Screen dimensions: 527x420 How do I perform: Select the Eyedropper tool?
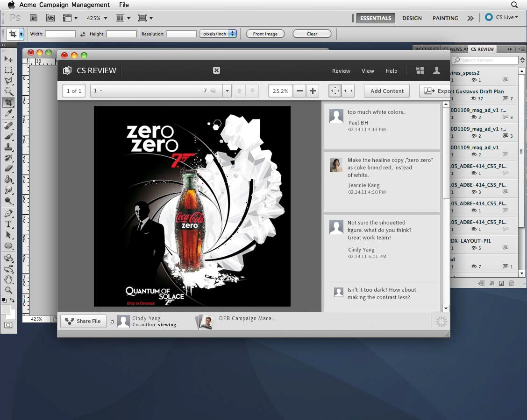8,113
